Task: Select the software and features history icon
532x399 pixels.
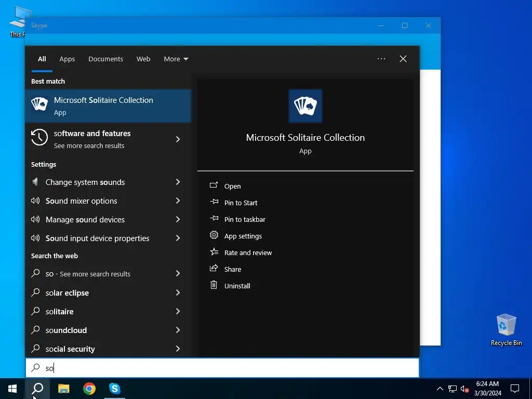Action: click(x=39, y=137)
